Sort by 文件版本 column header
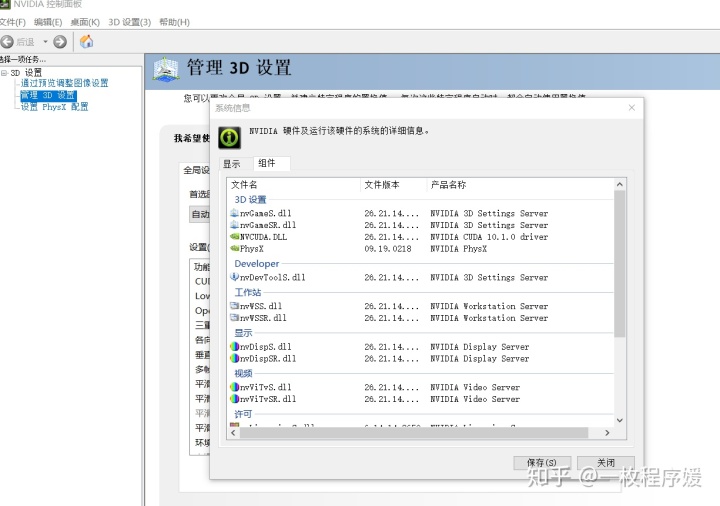The height and width of the screenshot is (506, 720). [x=394, y=185]
